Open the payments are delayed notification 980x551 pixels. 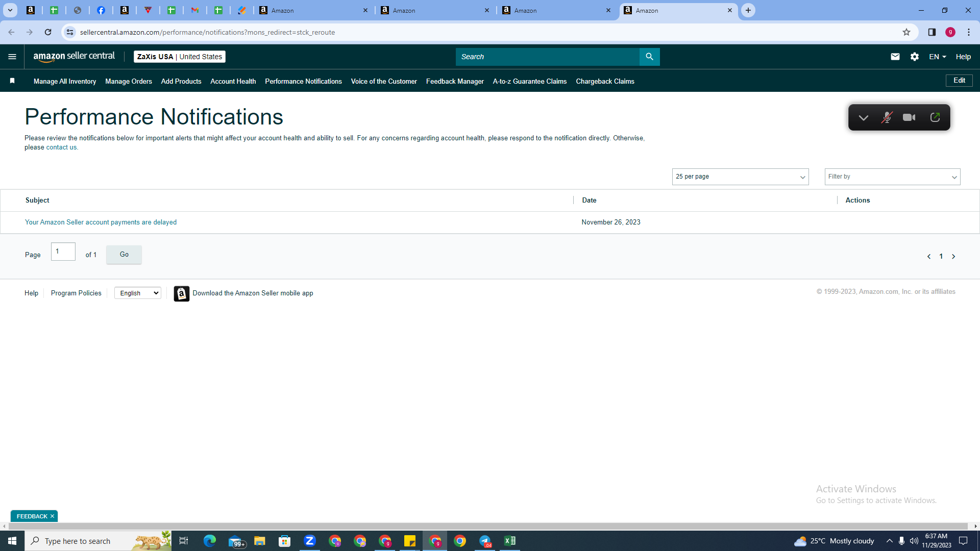click(101, 222)
